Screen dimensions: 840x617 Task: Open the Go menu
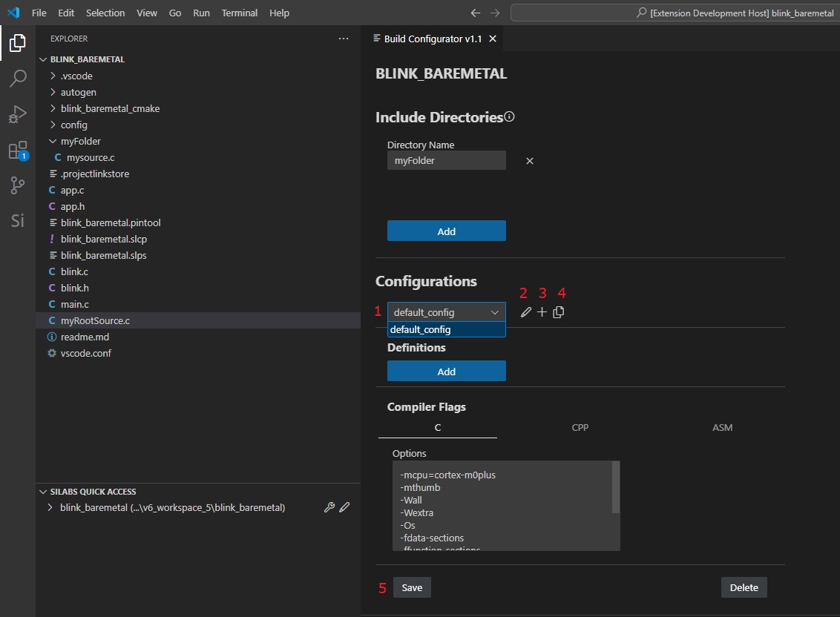pyautogui.click(x=175, y=13)
